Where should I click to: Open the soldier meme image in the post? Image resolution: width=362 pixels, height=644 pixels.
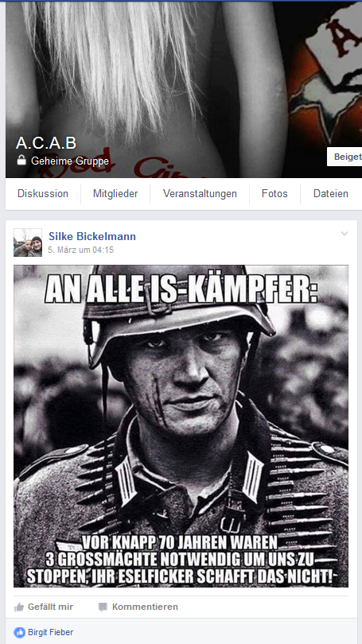[x=181, y=426]
